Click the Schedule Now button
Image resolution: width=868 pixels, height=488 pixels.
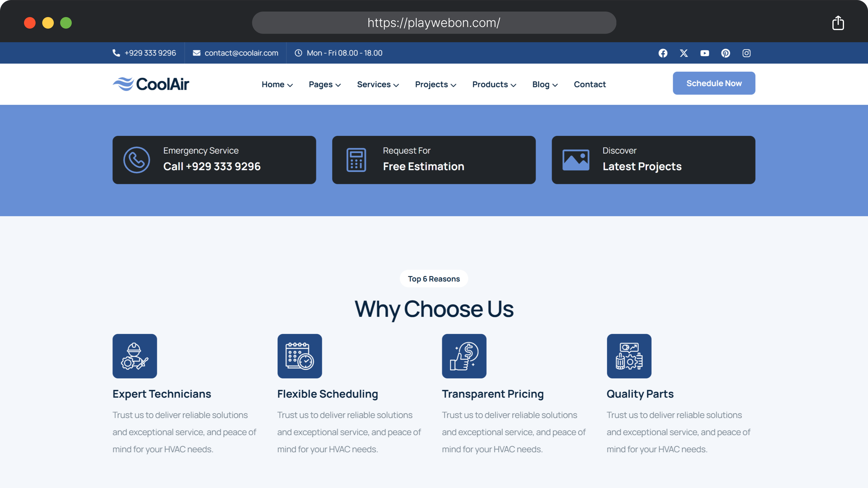coord(714,83)
